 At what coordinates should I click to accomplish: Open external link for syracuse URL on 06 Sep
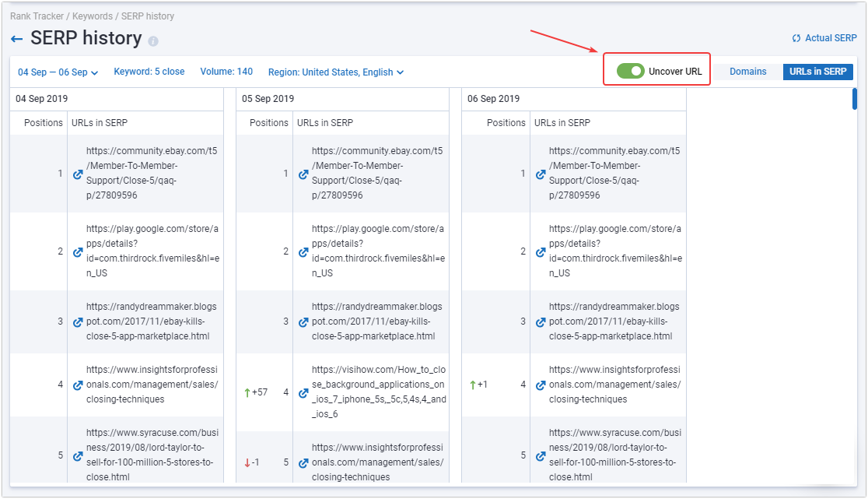click(x=541, y=456)
